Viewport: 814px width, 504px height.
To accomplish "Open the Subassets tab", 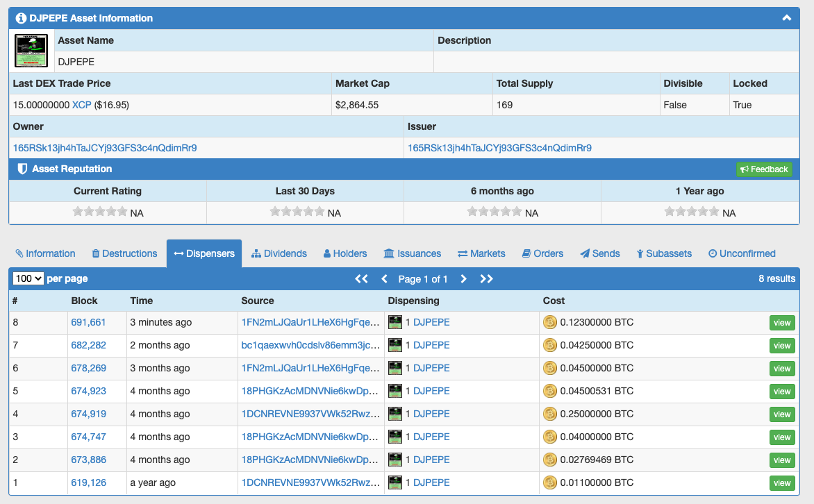I will click(664, 253).
